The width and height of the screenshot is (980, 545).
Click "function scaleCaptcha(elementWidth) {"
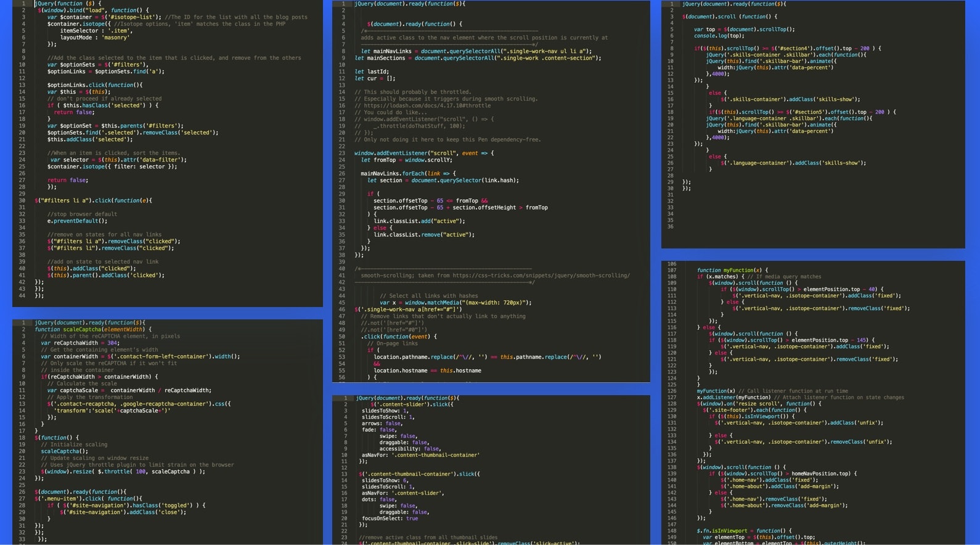[x=93, y=329]
